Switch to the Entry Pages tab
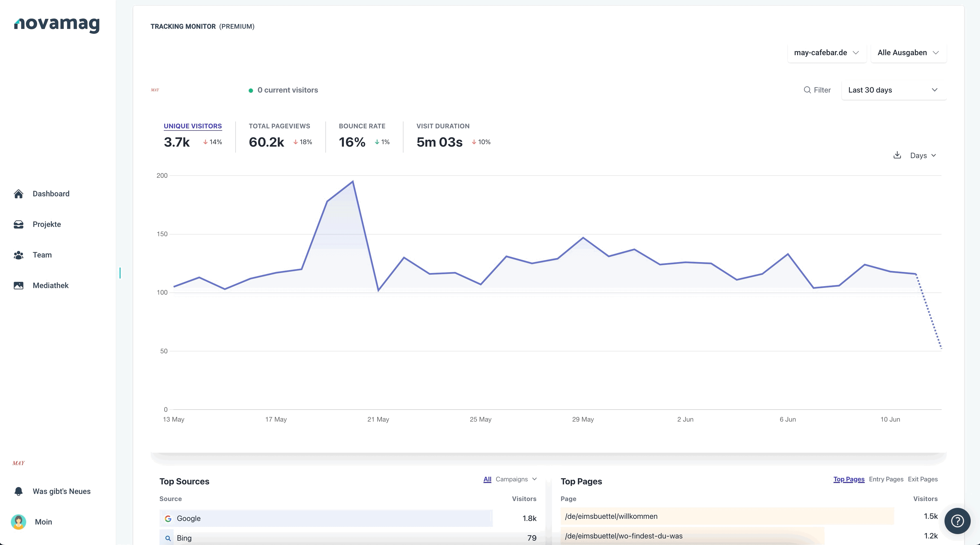This screenshot has width=980, height=545. [886, 479]
